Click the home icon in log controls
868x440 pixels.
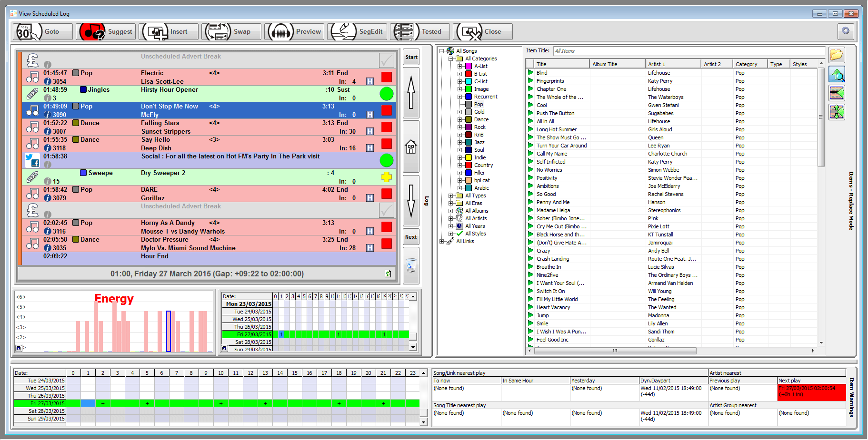pos(411,147)
